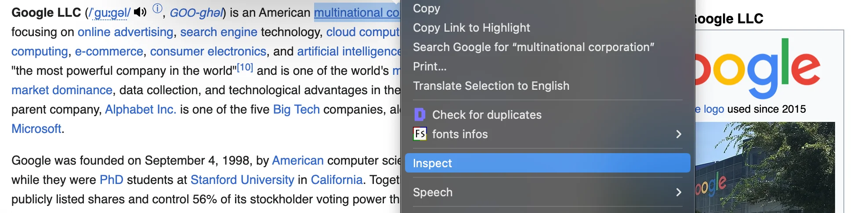Choose Check for duplicates menu entry
Image resolution: width=868 pixels, height=213 pixels.
click(x=547, y=115)
